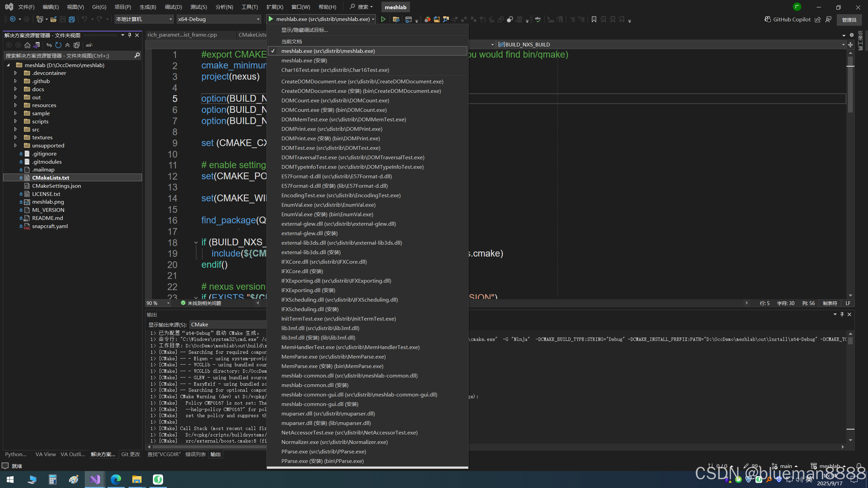Click the find in files folder icon

(x=396, y=19)
